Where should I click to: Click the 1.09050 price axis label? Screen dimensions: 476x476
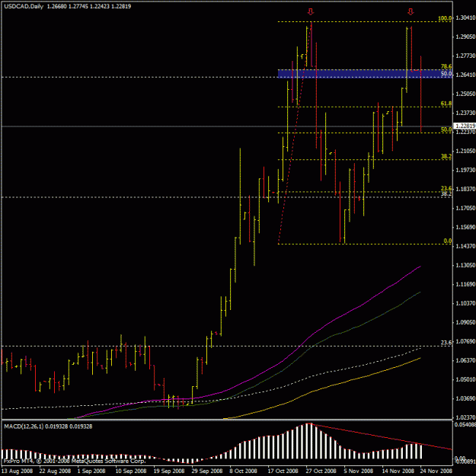point(465,322)
